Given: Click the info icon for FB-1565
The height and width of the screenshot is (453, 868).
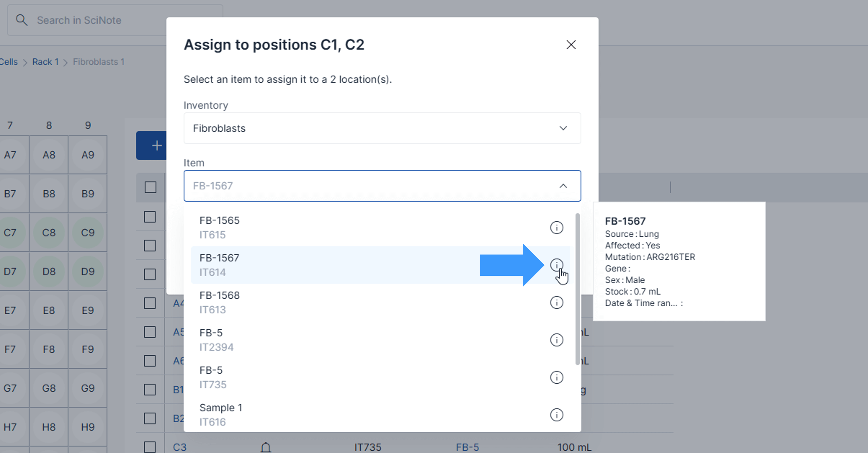Looking at the screenshot, I should coord(556,228).
